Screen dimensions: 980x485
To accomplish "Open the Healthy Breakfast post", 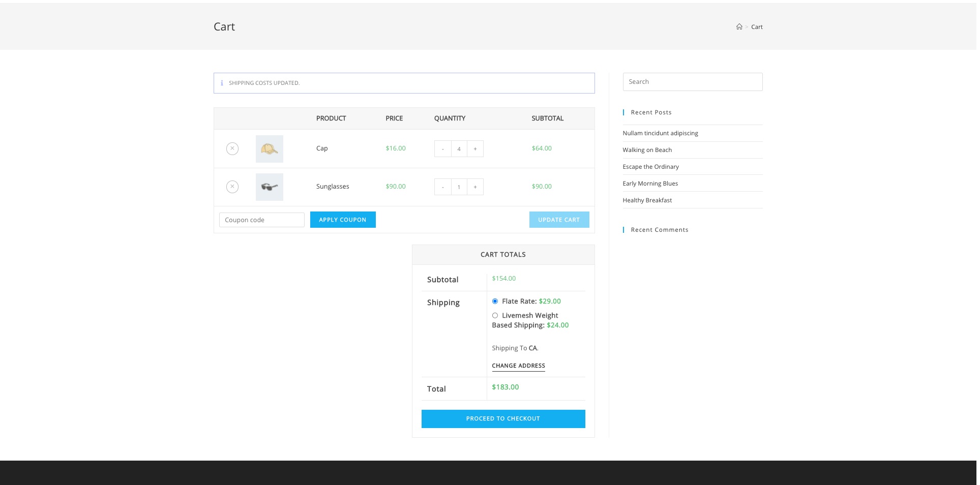I will point(647,200).
